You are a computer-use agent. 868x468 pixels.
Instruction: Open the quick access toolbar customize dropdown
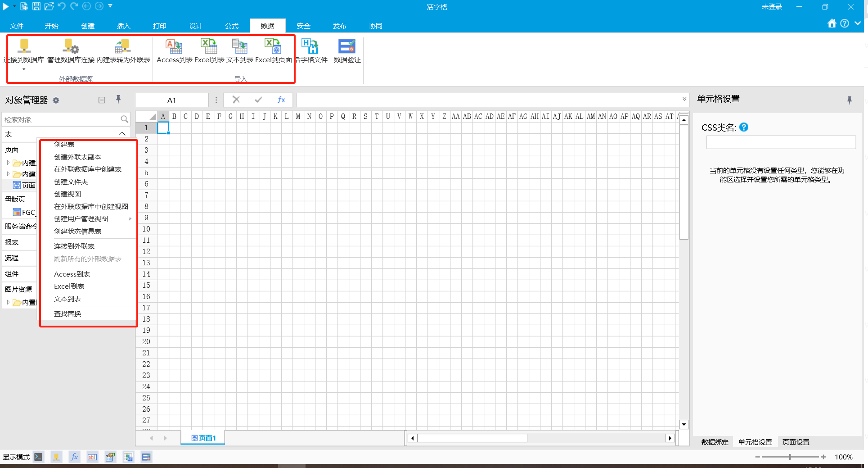click(x=110, y=6)
